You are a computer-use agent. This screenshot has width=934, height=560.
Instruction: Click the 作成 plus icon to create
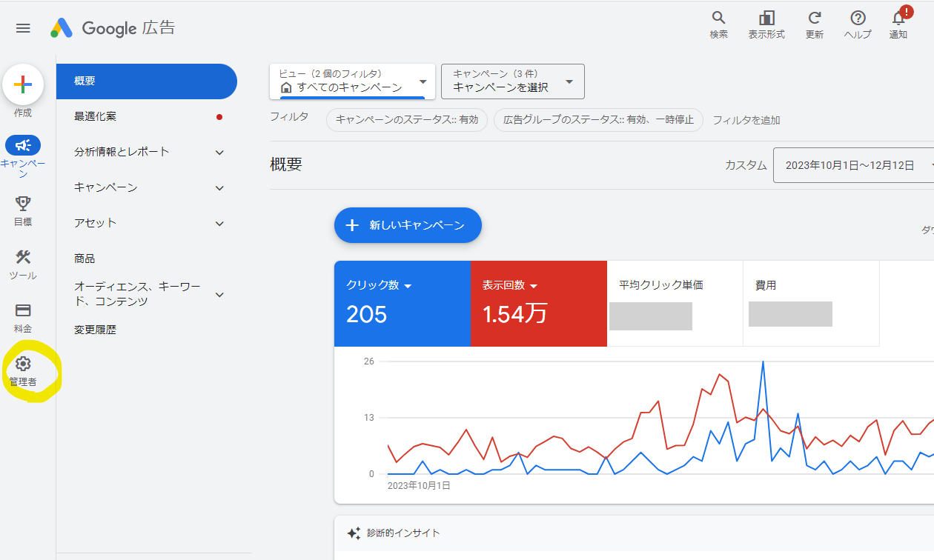(x=23, y=84)
